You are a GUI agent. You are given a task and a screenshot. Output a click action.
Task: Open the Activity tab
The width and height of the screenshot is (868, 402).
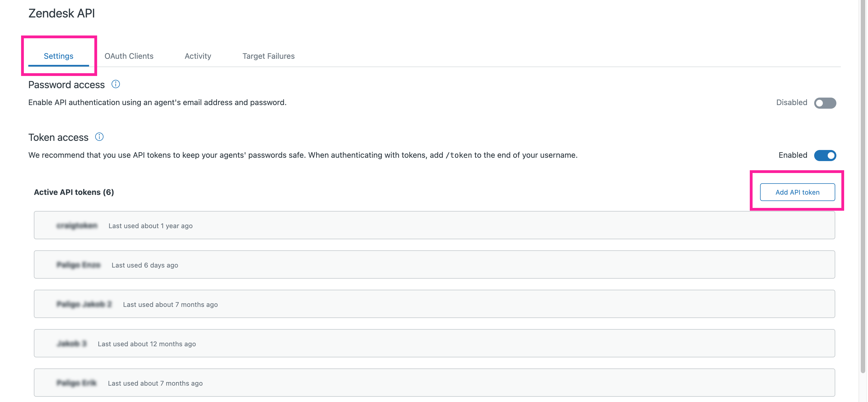(x=198, y=56)
